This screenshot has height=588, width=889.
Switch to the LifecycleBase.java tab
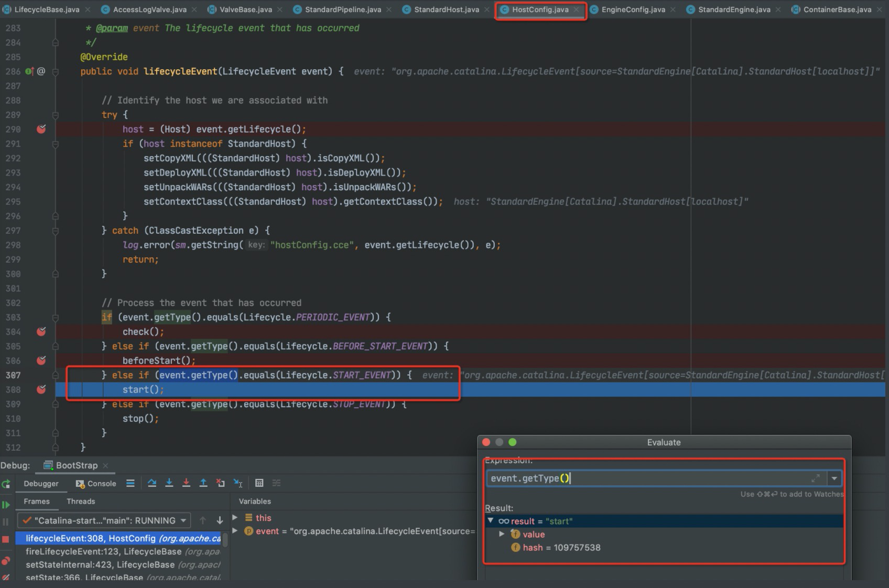47,9
